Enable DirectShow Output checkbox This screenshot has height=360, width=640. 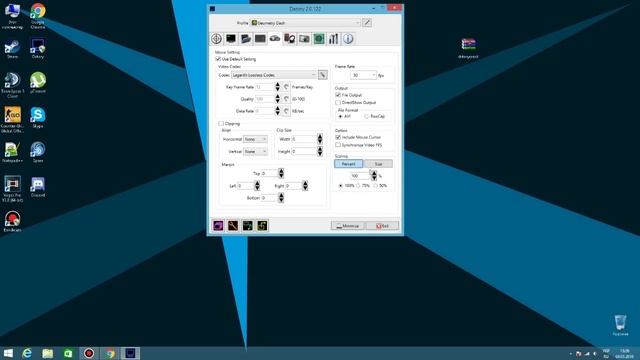(338, 102)
